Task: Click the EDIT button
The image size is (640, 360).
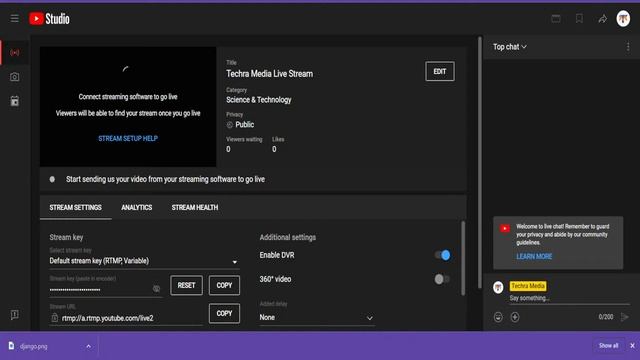Action: point(440,71)
